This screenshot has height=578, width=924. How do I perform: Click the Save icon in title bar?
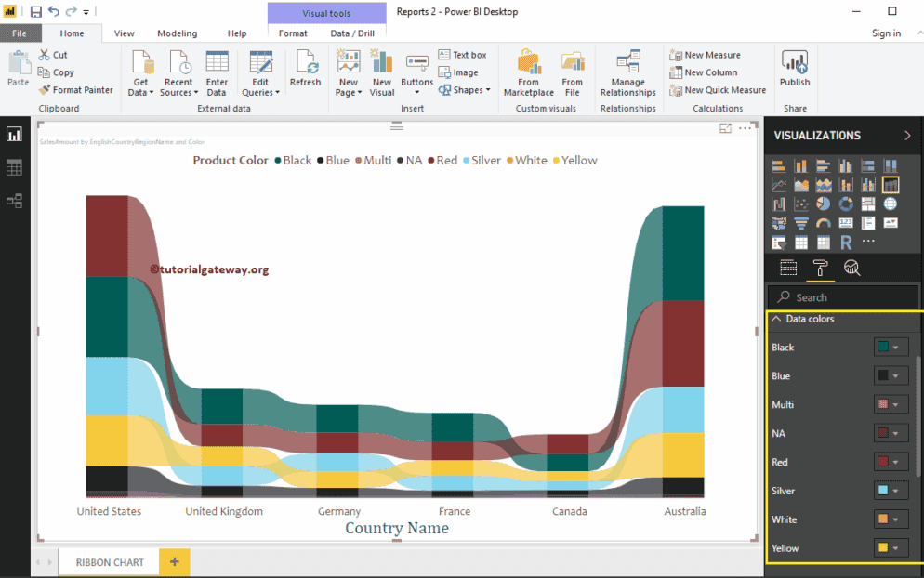point(35,12)
